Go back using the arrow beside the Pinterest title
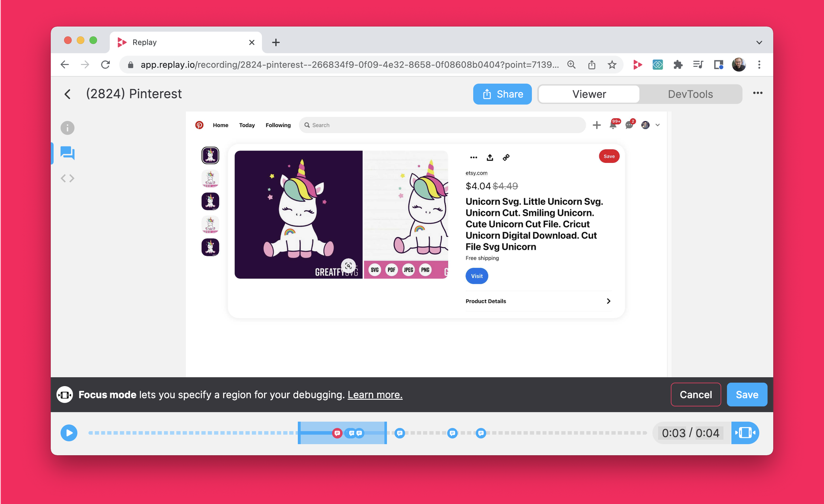 point(68,94)
